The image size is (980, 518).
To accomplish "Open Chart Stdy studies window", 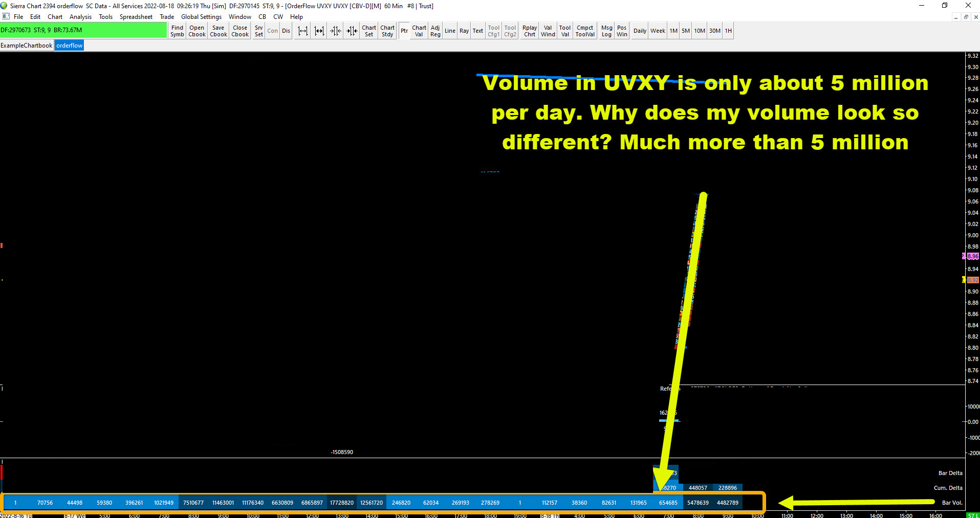I will (x=387, y=31).
